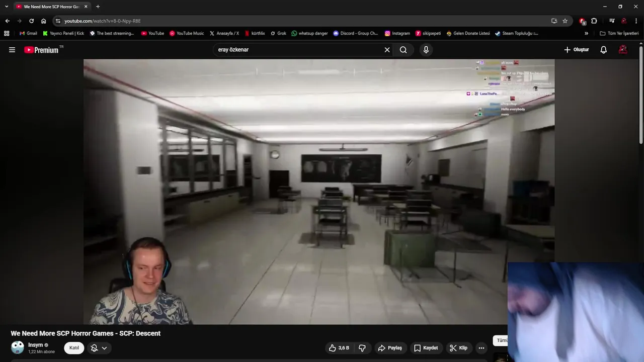644x362 pixels.
Task: Open browser home page button
Action: click(44, 21)
